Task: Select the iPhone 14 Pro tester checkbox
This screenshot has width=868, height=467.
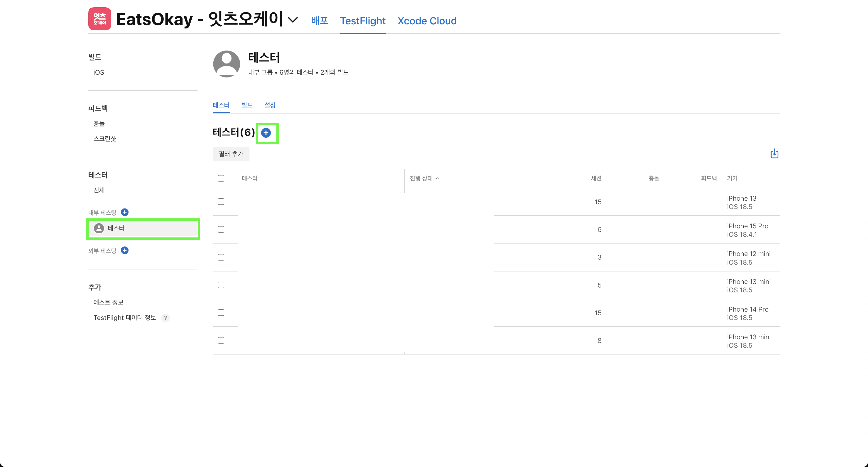Action: point(221,313)
